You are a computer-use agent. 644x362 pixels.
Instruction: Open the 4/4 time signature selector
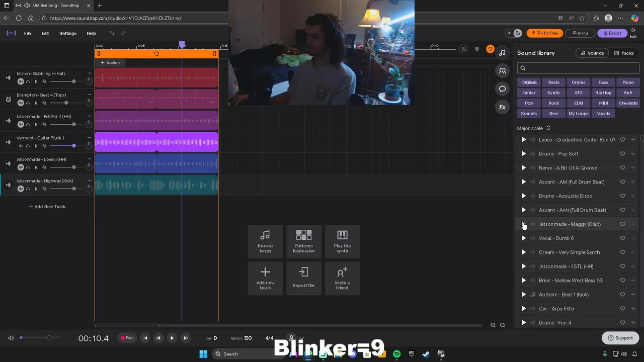pos(270,338)
